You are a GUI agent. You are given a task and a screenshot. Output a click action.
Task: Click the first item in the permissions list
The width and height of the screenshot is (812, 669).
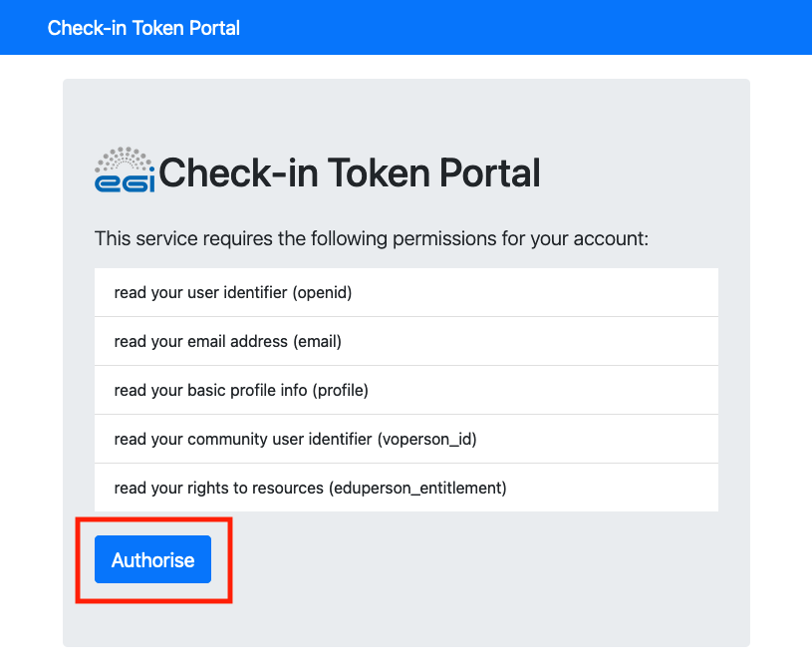point(406,292)
